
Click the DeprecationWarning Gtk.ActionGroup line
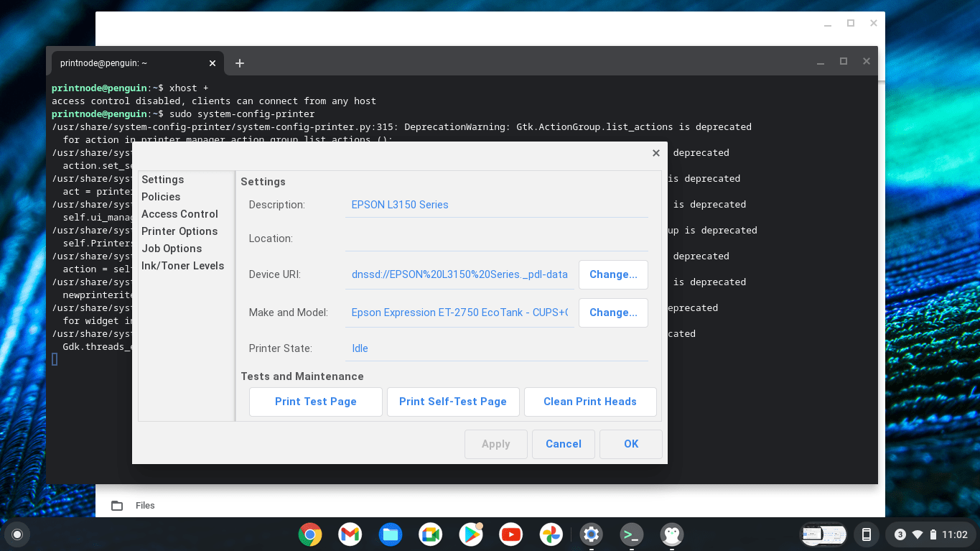401,127
